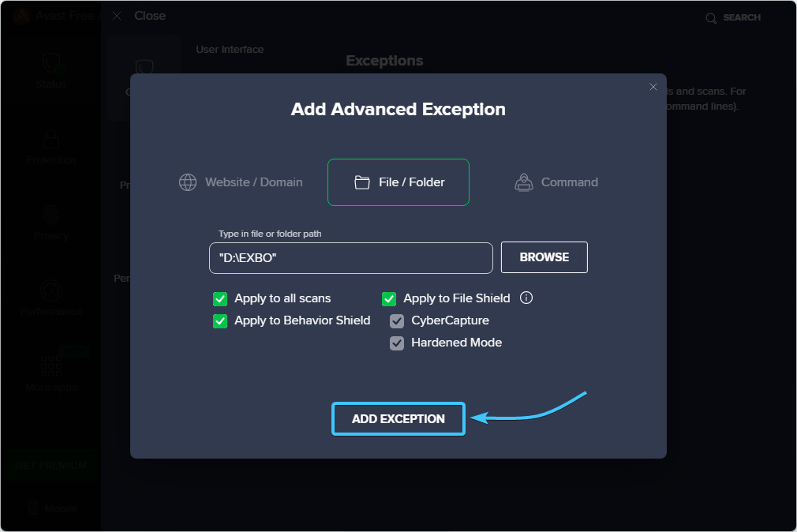Click Browse to pick a folder
The width and height of the screenshot is (797, 532).
click(544, 257)
